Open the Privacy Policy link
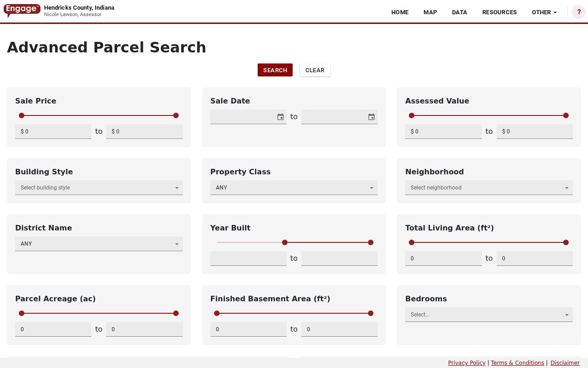Image resolution: width=588 pixels, height=368 pixels. pyautogui.click(x=467, y=363)
